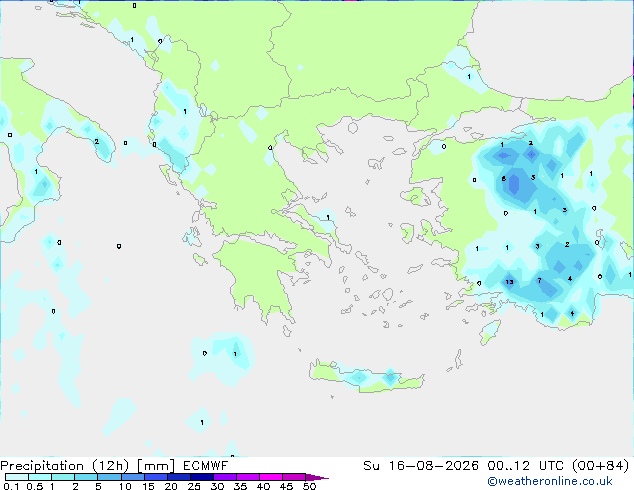Image resolution: width=634 pixels, height=490 pixels.
Task: Select the 10–15 mm legend swatch
Action: (x=132, y=477)
